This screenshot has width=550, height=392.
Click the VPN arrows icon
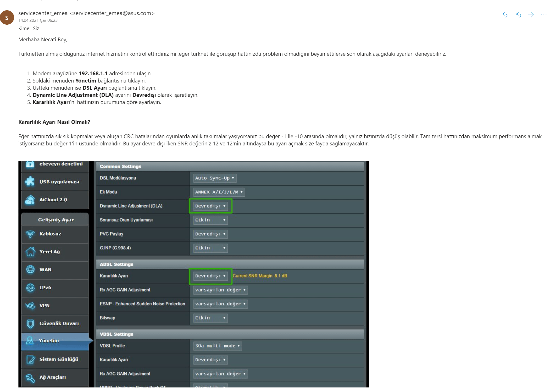tap(30, 305)
